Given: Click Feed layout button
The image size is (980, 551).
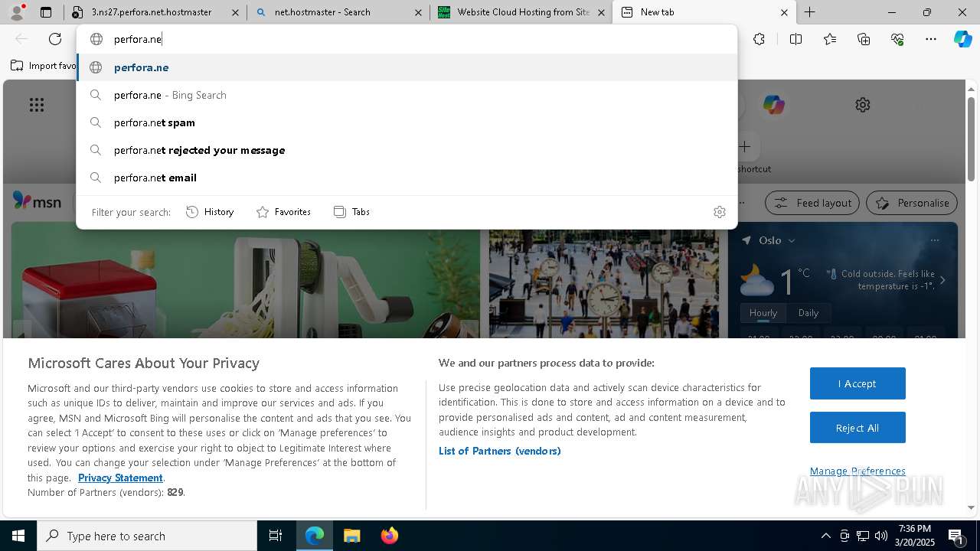Looking at the screenshot, I should click(812, 203).
